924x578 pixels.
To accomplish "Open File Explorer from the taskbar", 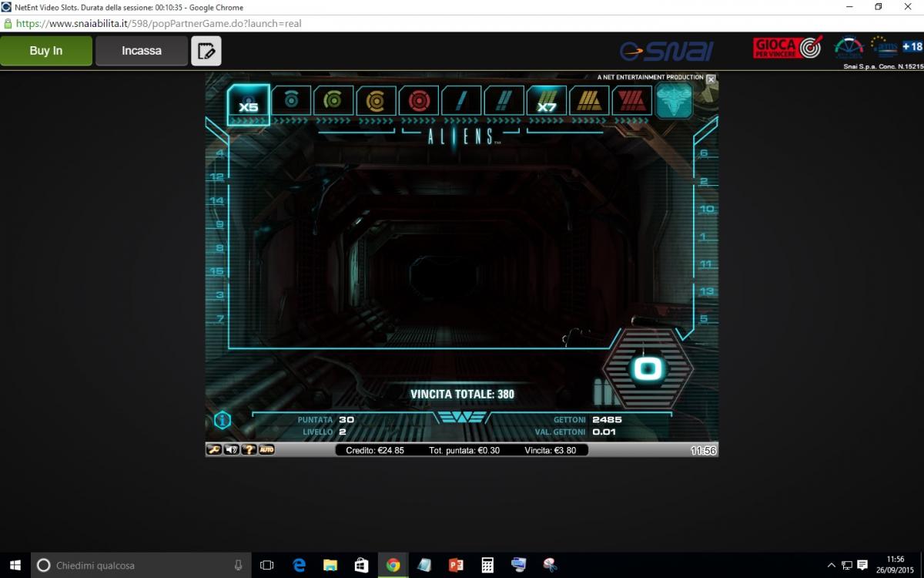I will click(x=330, y=565).
